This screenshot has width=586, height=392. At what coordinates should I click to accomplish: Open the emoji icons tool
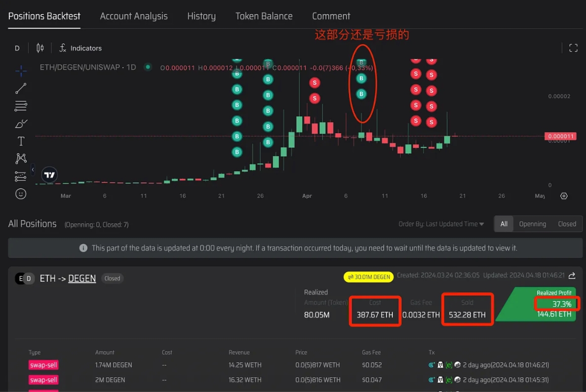[x=21, y=194]
